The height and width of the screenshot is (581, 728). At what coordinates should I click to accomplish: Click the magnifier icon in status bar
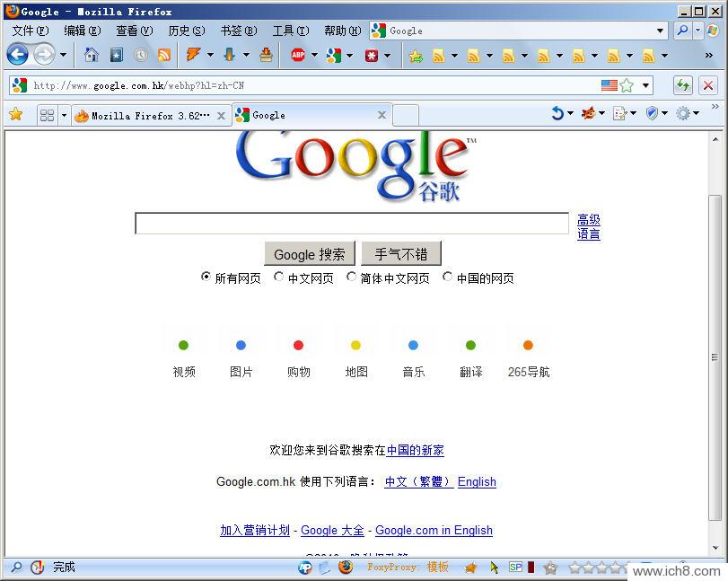(x=16, y=567)
